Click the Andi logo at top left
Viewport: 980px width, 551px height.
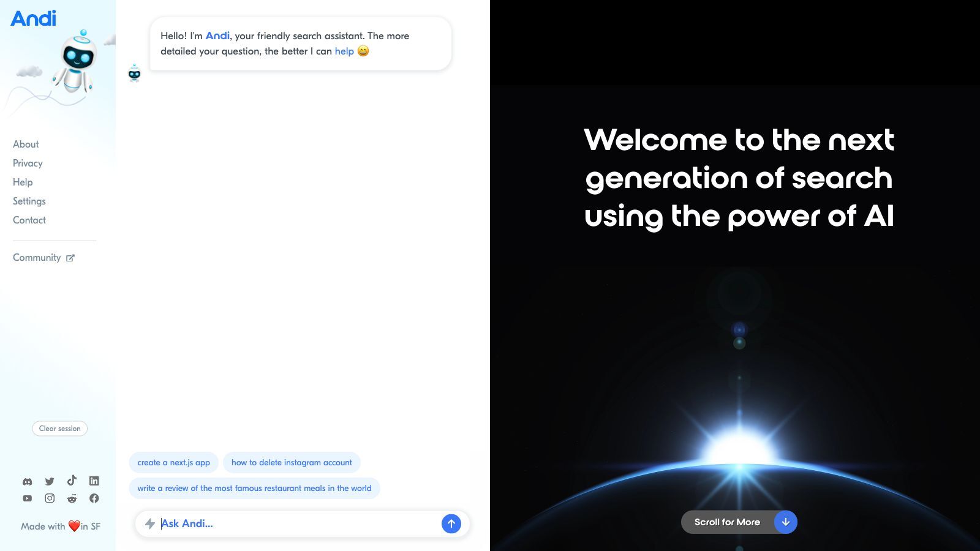pyautogui.click(x=34, y=18)
